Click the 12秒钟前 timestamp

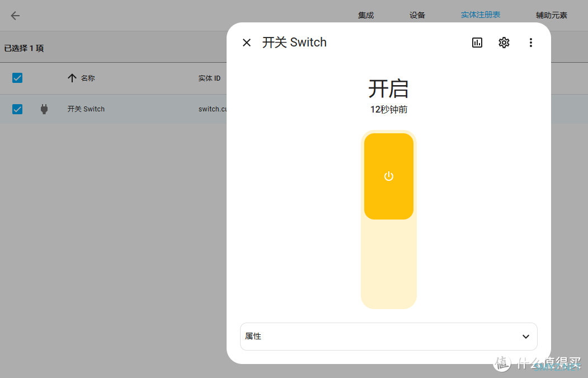tap(388, 109)
